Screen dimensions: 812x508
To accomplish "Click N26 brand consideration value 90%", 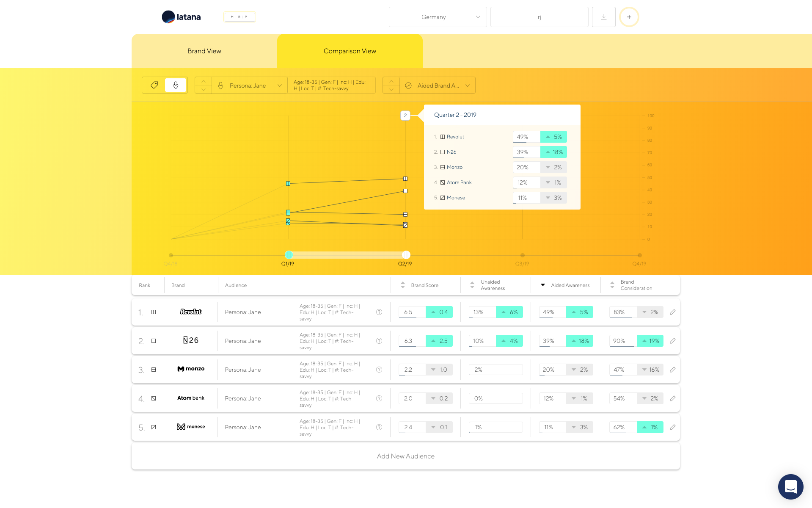I will pos(623,341).
